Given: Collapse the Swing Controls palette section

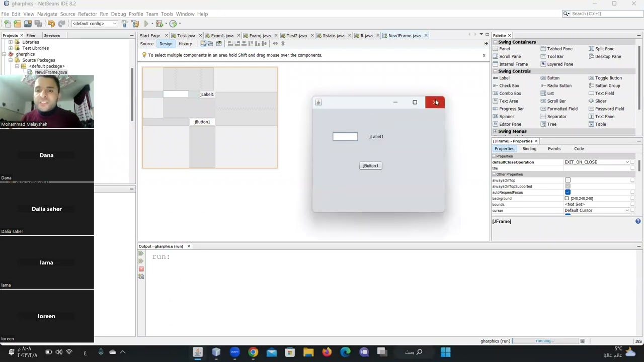Looking at the screenshot, I should (x=495, y=71).
